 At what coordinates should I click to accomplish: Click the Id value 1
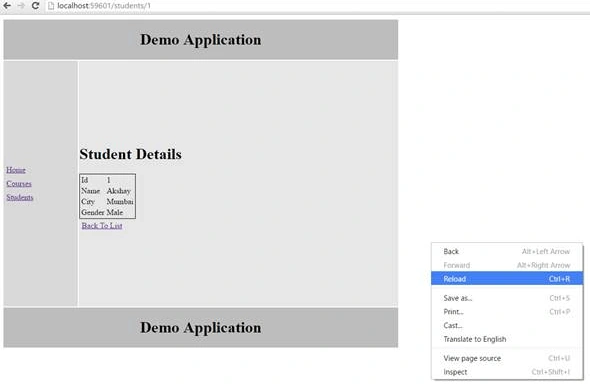109,180
